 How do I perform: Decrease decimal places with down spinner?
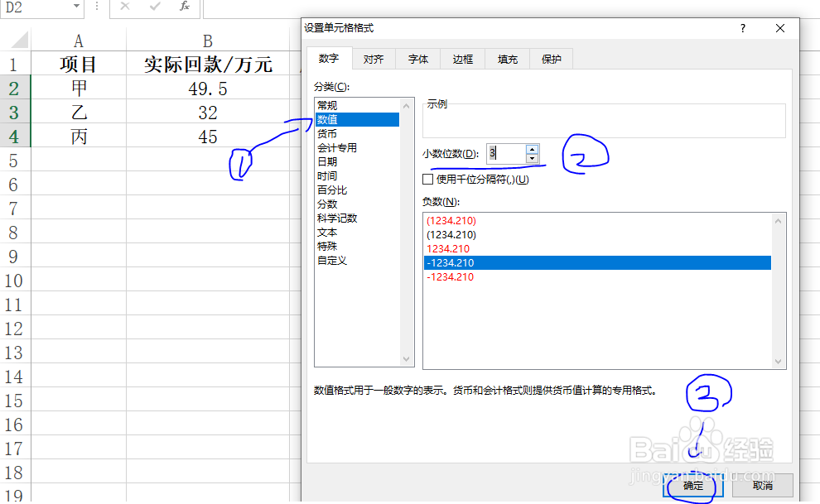pos(532,158)
